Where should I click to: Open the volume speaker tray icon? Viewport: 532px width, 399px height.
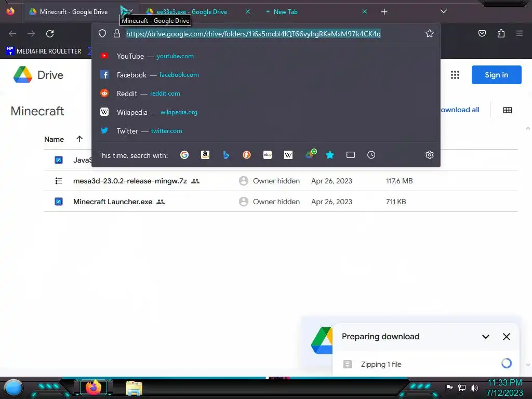474,388
